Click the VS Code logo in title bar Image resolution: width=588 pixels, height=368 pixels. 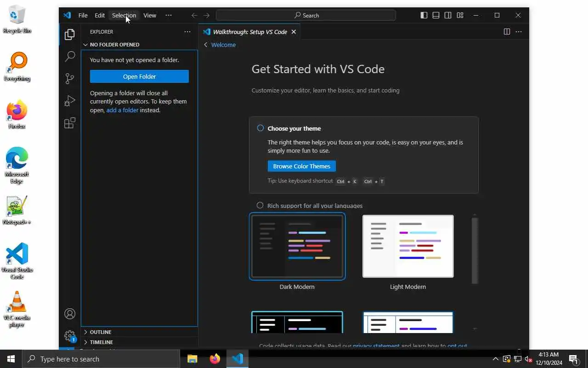pyautogui.click(x=67, y=15)
